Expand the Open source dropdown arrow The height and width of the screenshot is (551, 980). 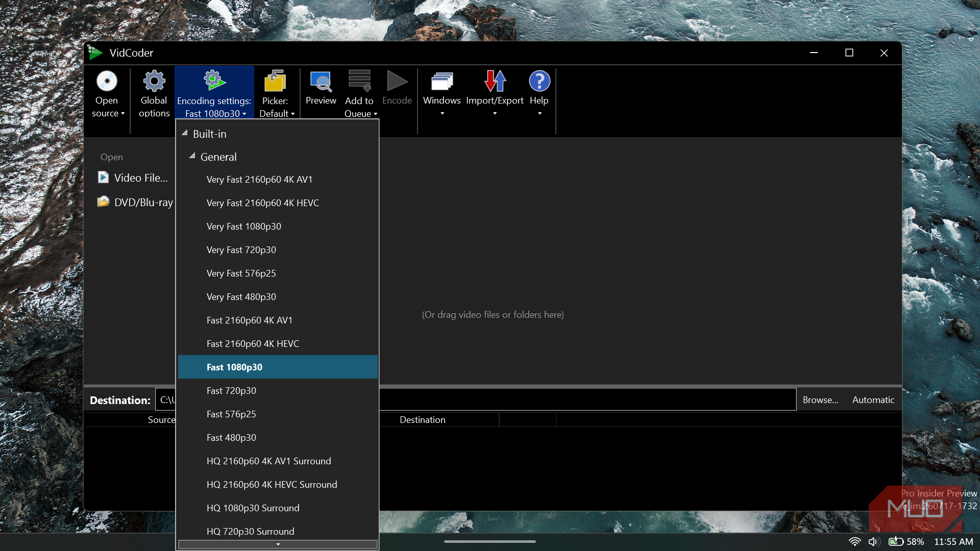(x=123, y=113)
